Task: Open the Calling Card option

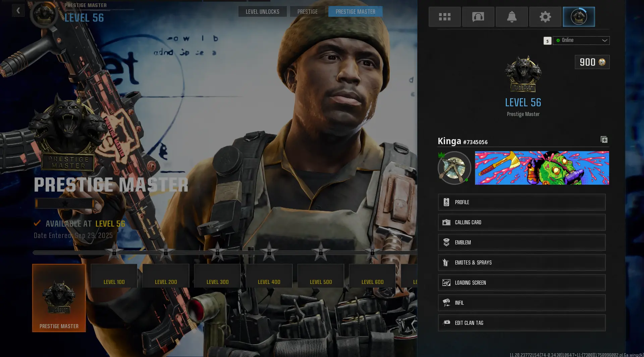Action: click(522, 222)
